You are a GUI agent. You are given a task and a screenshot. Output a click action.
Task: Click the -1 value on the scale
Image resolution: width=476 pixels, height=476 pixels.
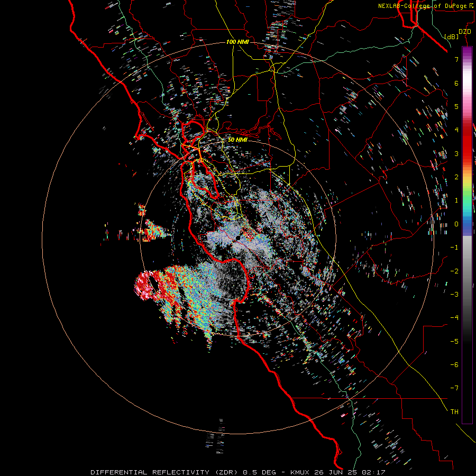pos(454,248)
